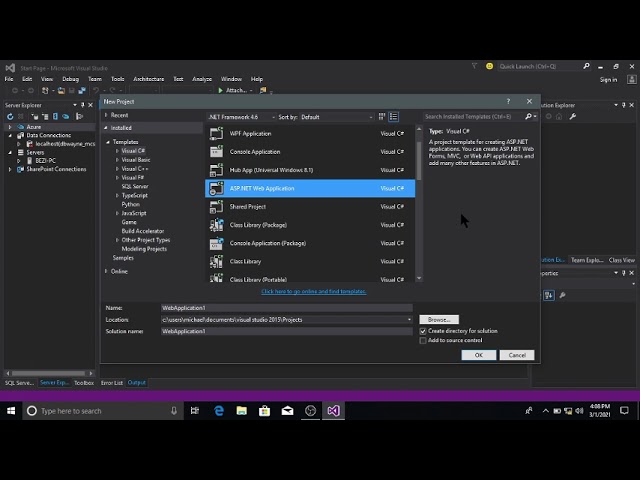640x480 pixels.
Task: Click the Azure cloud icon in Server Explorer toolbar
Action: (66, 117)
